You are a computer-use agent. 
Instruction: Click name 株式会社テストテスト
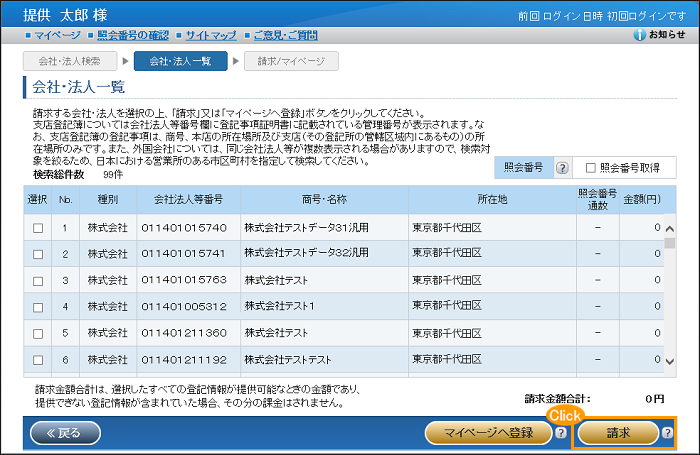(x=288, y=360)
